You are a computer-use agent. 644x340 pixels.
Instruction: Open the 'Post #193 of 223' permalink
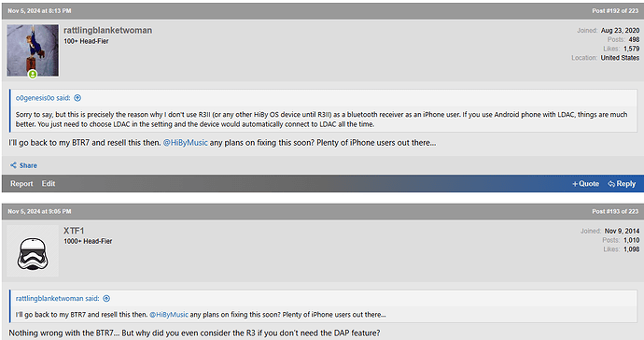click(x=615, y=211)
